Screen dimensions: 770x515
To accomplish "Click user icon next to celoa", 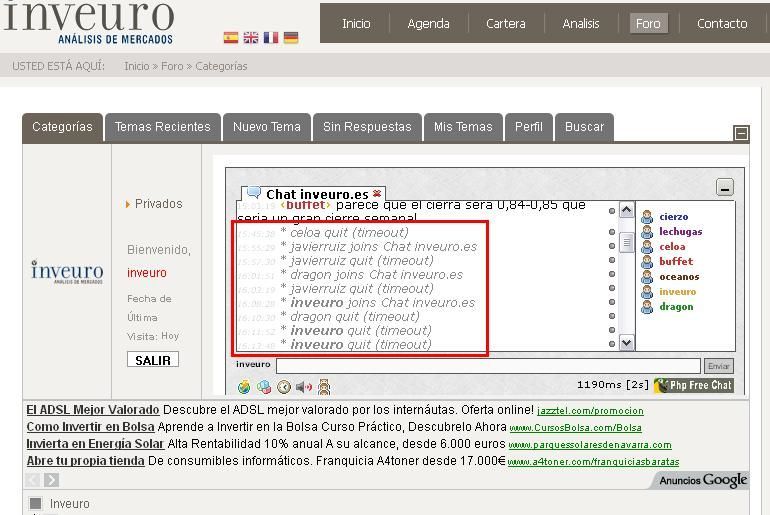I will click(x=647, y=246).
